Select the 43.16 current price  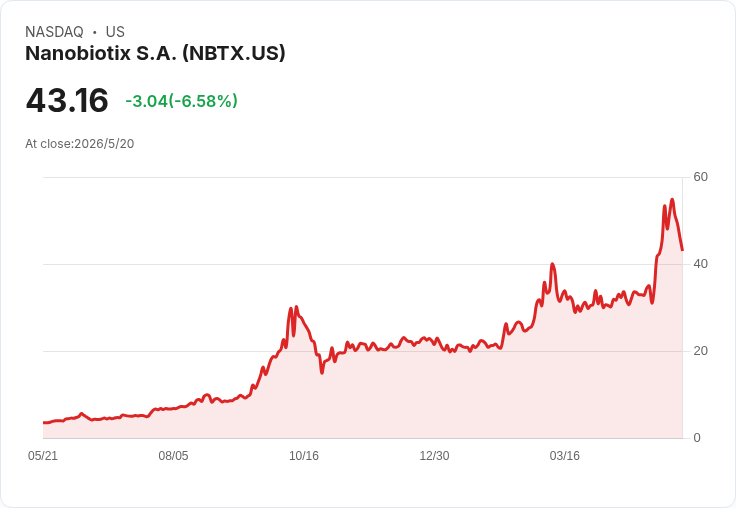[67, 100]
